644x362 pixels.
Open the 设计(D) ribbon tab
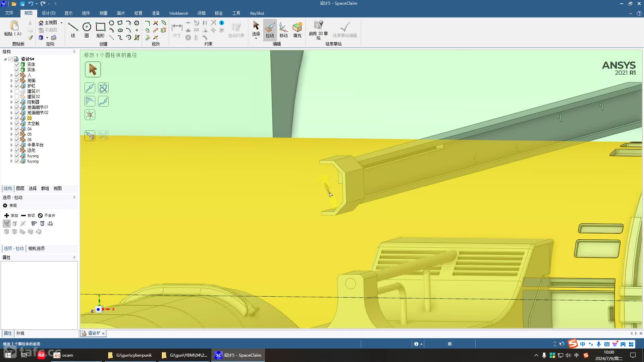pos(49,13)
